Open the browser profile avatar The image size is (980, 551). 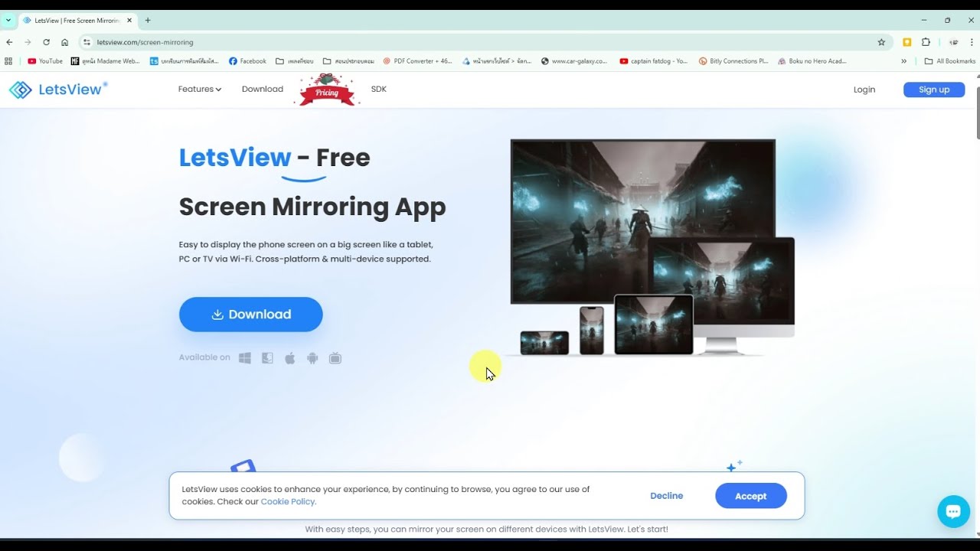click(x=953, y=42)
